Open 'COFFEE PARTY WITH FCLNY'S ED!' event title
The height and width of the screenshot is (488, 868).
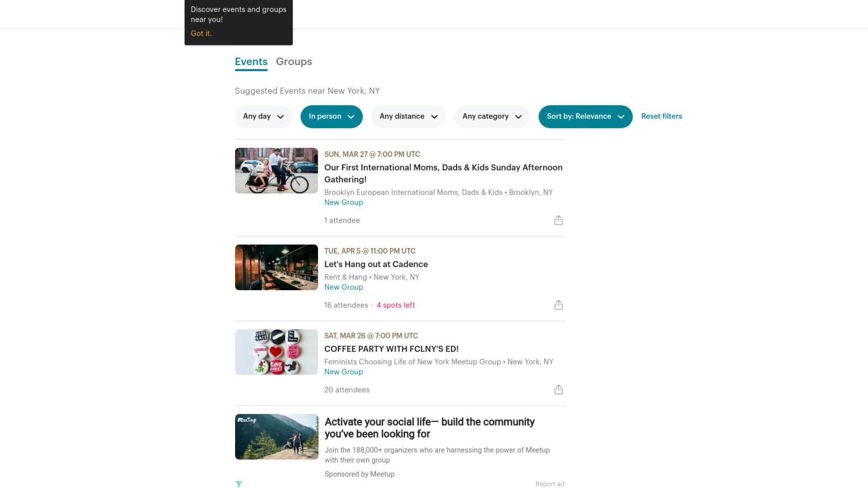point(391,349)
